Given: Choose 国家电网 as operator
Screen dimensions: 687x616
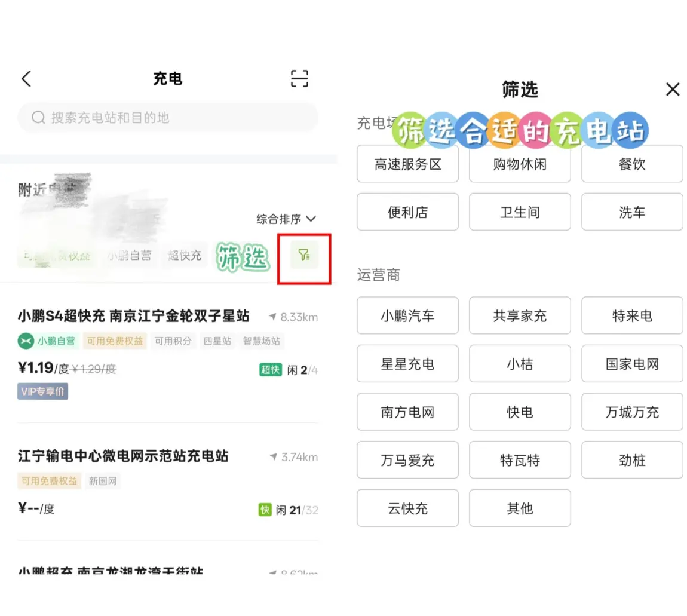Looking at the screenshot, I should click(x=632, y=364).
